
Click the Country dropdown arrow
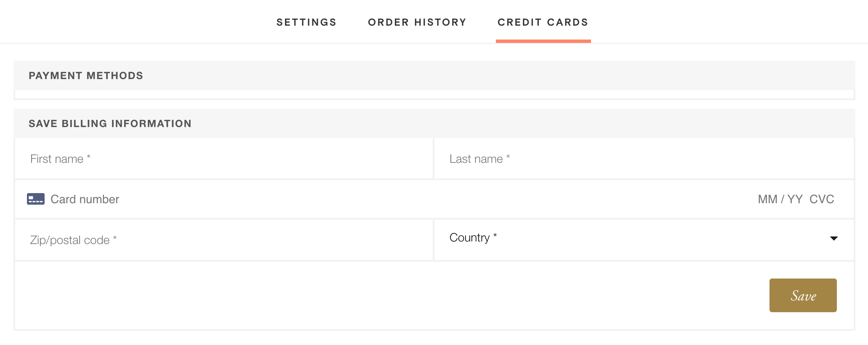coord(834,239)
